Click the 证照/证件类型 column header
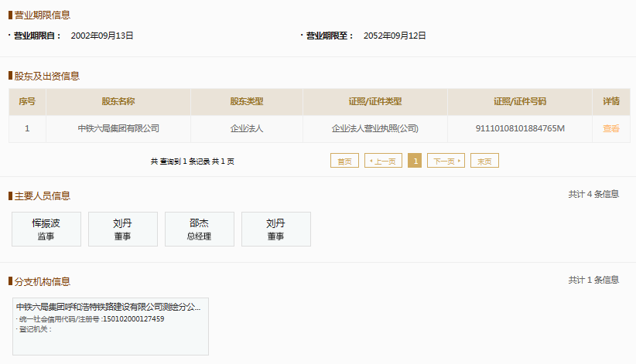The image size is (636, 364). click(375, 102)
